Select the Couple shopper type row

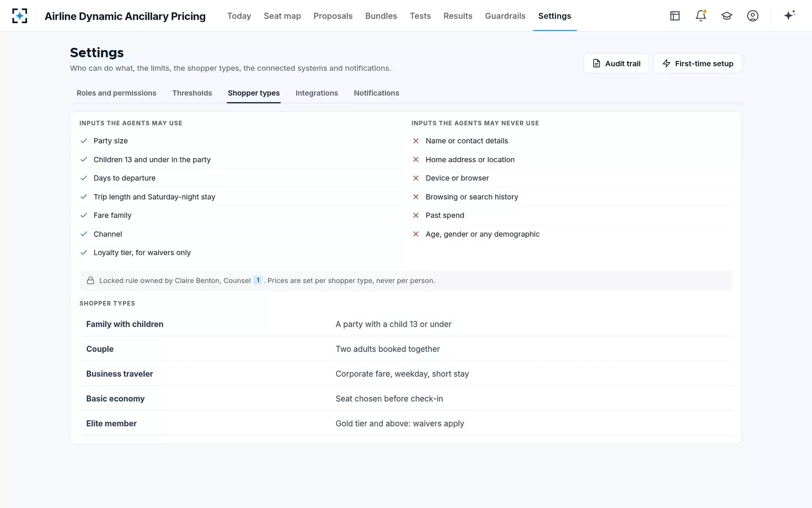[x=406, y=349]
